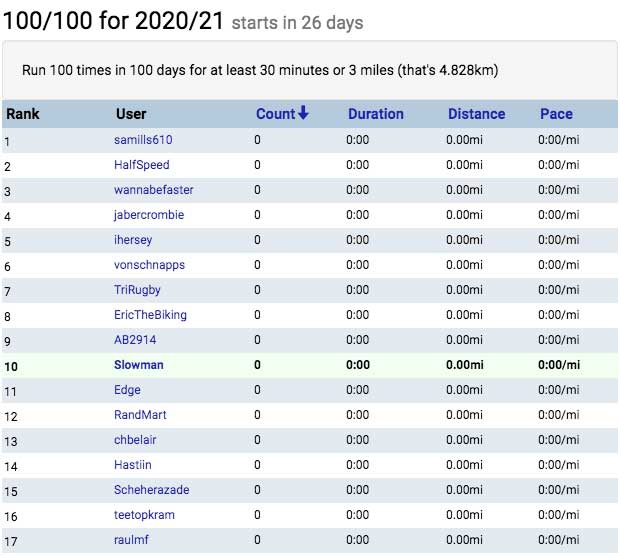Select Scheherazade username link
Image resolution: width=620 pixels, height=556 pixels.
(x=151, y=490)
